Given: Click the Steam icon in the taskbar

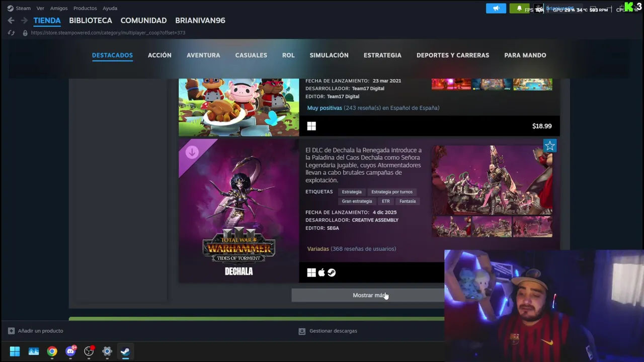Looking at the screenshot, I should coord(125,351).
